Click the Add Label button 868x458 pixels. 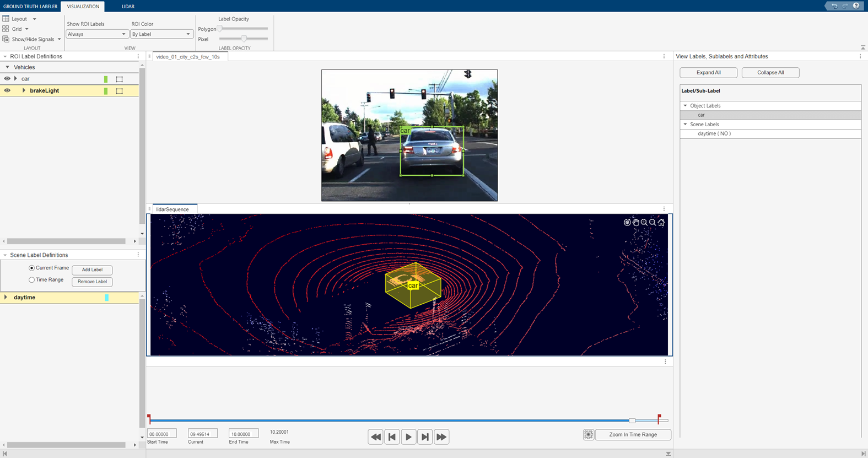pos(92,270)
